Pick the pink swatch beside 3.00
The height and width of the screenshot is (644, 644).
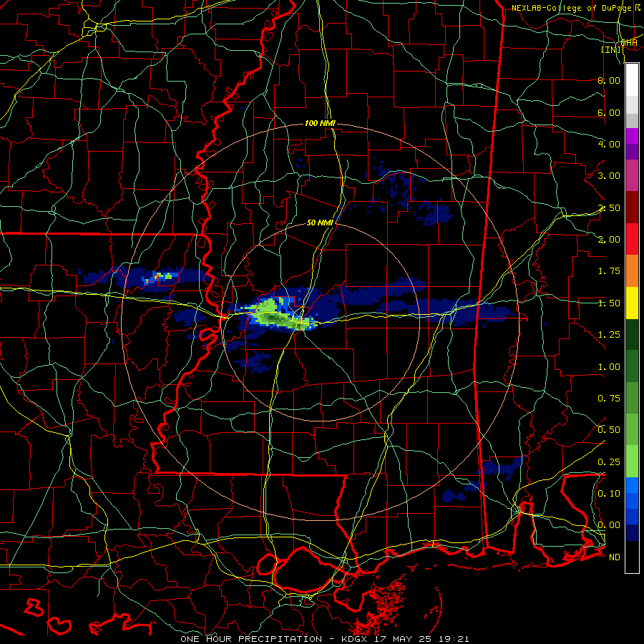click(632, 176)
